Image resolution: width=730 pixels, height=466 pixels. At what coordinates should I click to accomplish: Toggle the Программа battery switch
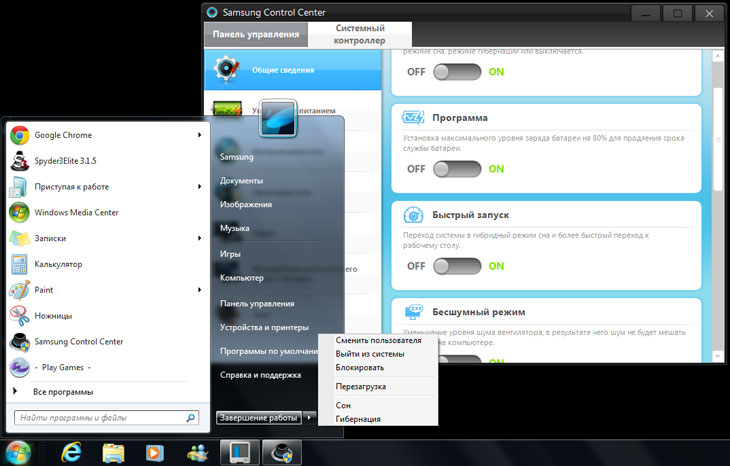(457, 169)
